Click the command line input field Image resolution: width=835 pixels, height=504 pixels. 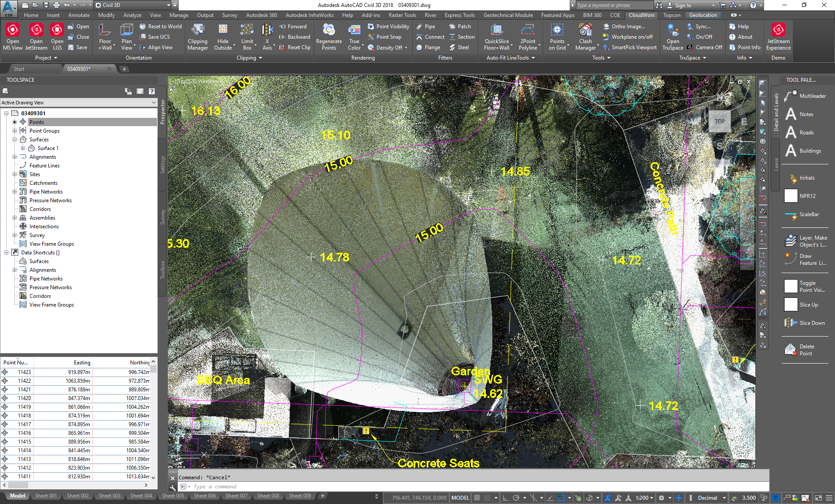coord(474,487)
